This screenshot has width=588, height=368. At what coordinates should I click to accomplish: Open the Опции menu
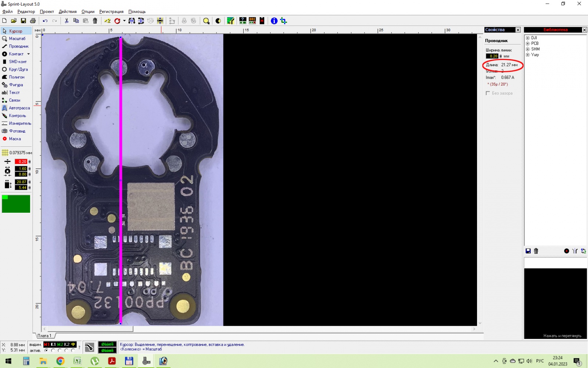[88, 11]
